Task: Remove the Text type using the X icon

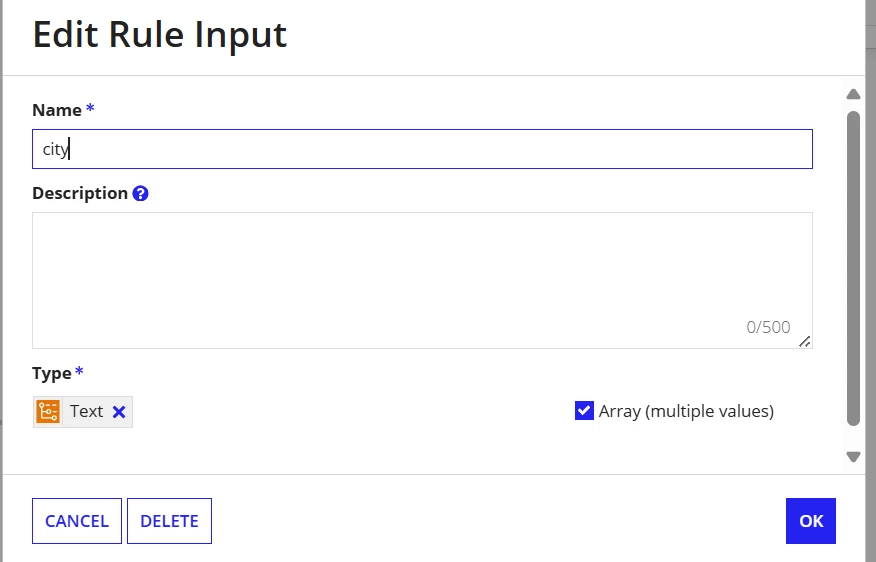Action: [119, 412]
